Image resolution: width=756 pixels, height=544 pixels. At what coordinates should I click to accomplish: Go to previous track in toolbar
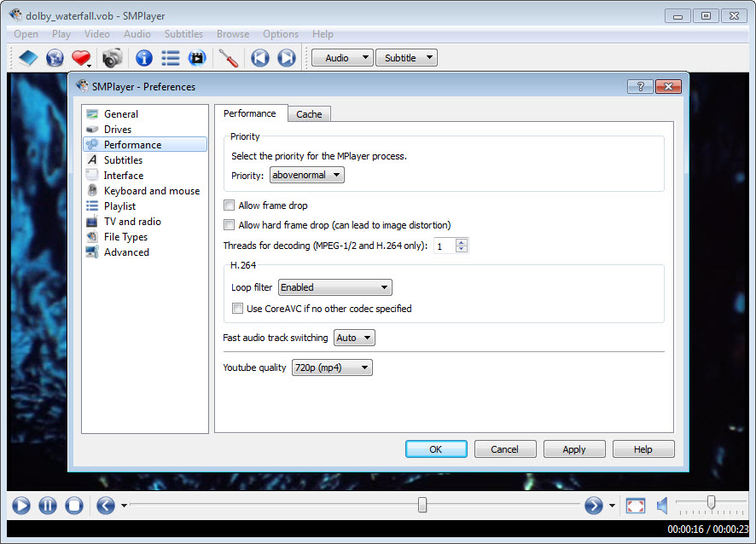pyautogui.click(x=260, y=58)
